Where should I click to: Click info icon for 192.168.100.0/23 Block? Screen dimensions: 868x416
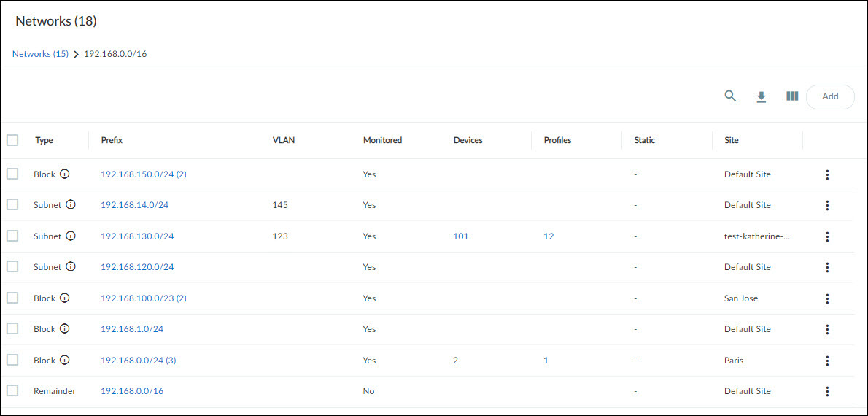point(65,298)
